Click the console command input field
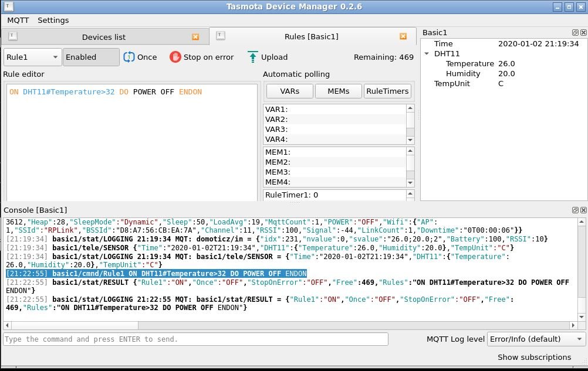Viewport: 588px width, 371px height. click(196, 339)
